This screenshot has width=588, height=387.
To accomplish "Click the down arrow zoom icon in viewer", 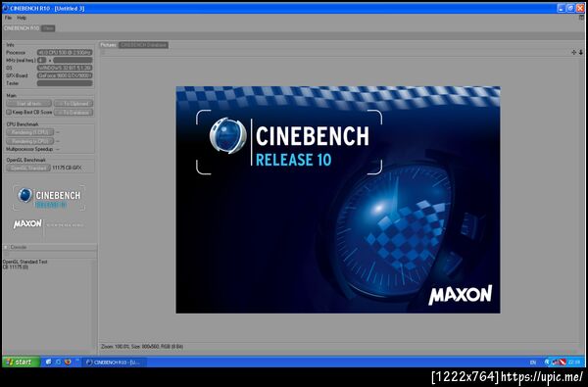I will pyautogui.click(x=581, y=53).
